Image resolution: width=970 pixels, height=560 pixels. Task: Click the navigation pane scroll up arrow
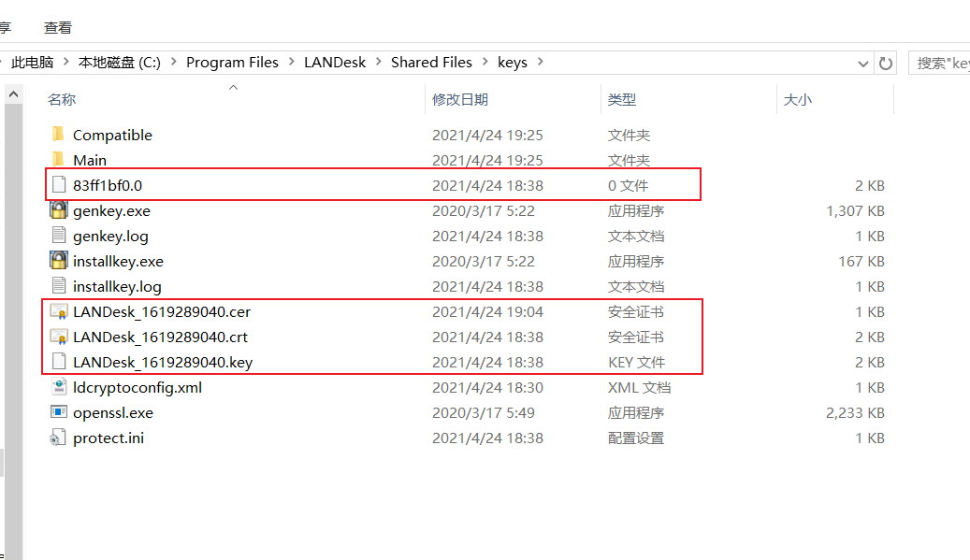pyautogui.click(x=13, y=93)
